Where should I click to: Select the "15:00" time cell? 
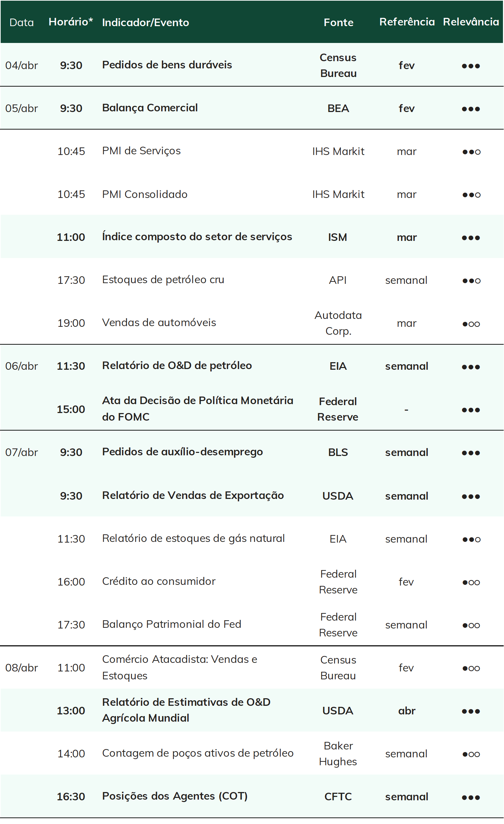point(71,409)
